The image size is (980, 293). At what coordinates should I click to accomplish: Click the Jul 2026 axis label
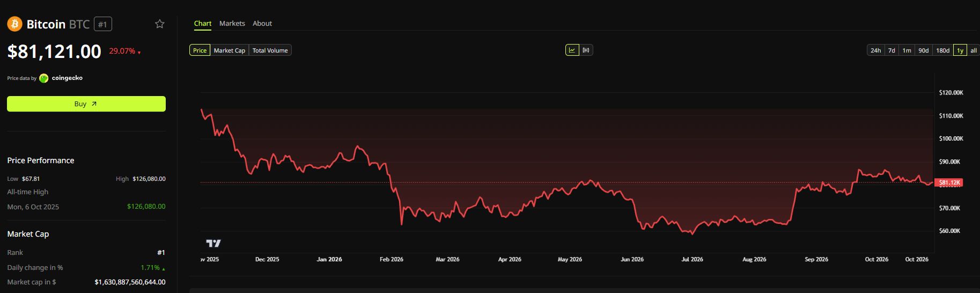click(x=692, y=259)
